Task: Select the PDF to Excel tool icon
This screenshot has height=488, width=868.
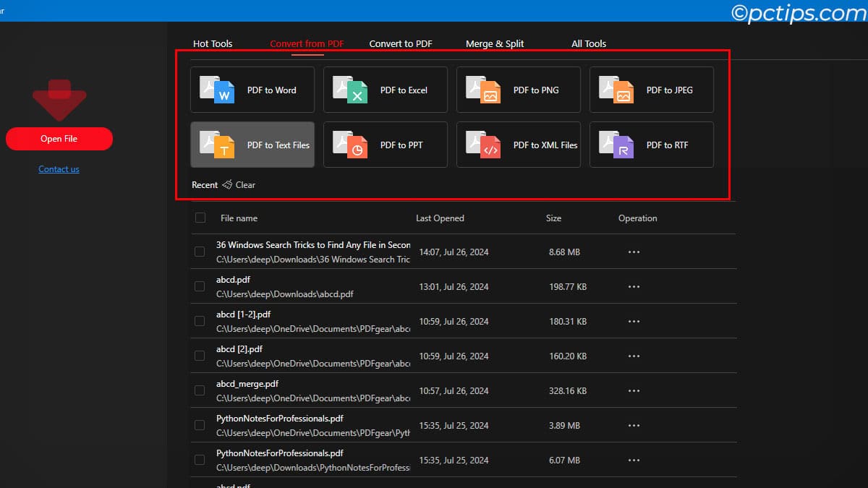Action: point(352,90)
